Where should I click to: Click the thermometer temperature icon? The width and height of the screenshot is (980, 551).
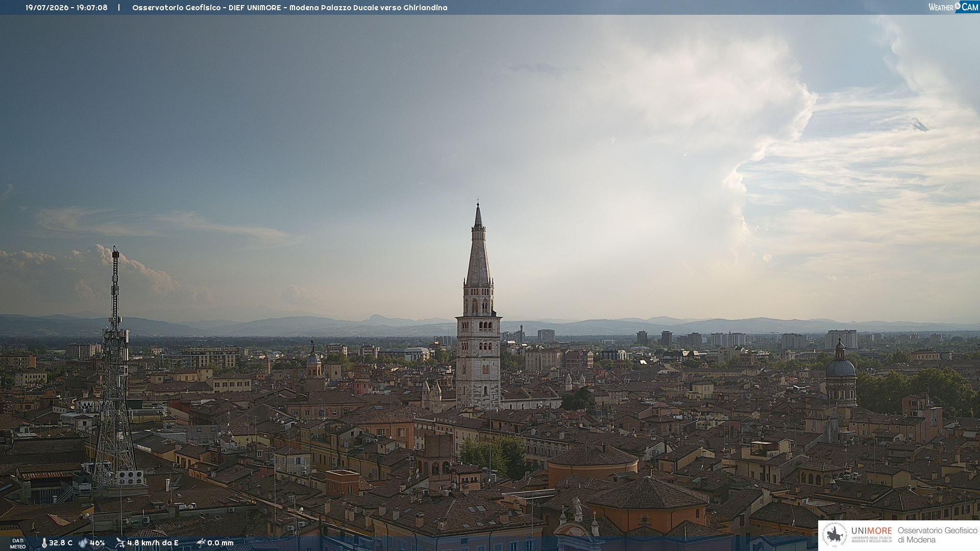(44, 543)
